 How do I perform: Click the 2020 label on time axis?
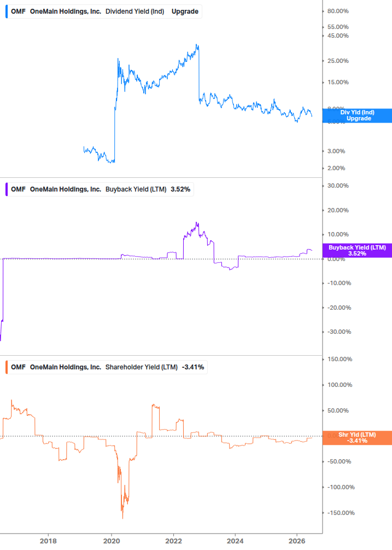(112, 541)
